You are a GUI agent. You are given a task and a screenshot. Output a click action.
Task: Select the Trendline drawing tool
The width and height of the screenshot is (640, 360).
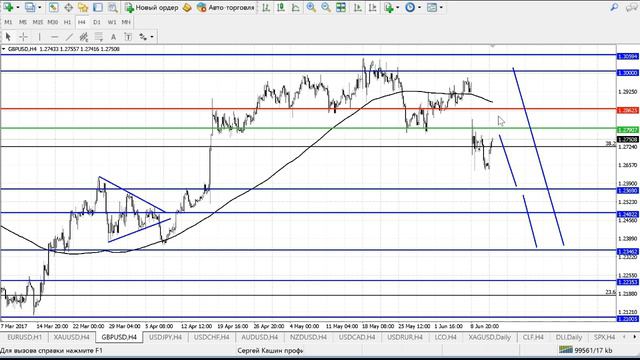(69, 37)
